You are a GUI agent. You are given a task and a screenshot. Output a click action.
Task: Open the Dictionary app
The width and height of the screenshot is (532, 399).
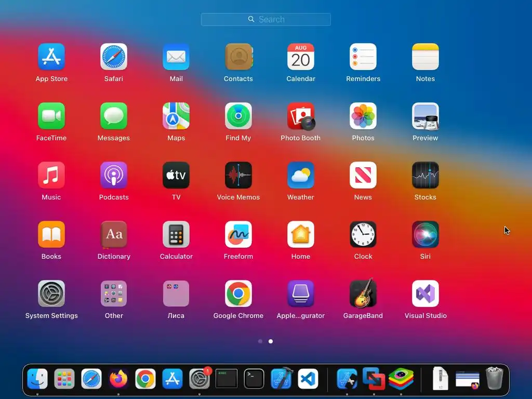click(x=114, y=234)
